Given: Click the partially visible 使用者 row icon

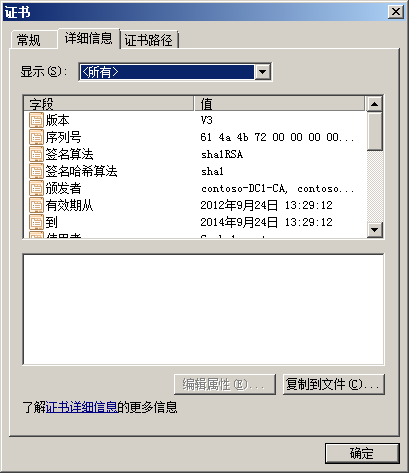Looking at the screenshot, I should [36, 235].
